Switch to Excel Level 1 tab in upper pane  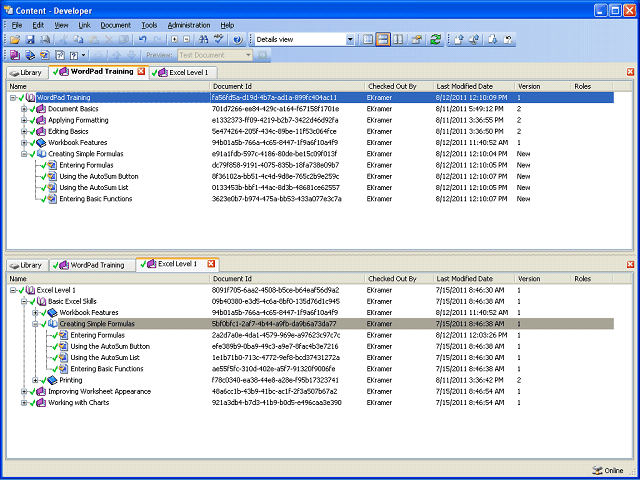tap(183, 73)
